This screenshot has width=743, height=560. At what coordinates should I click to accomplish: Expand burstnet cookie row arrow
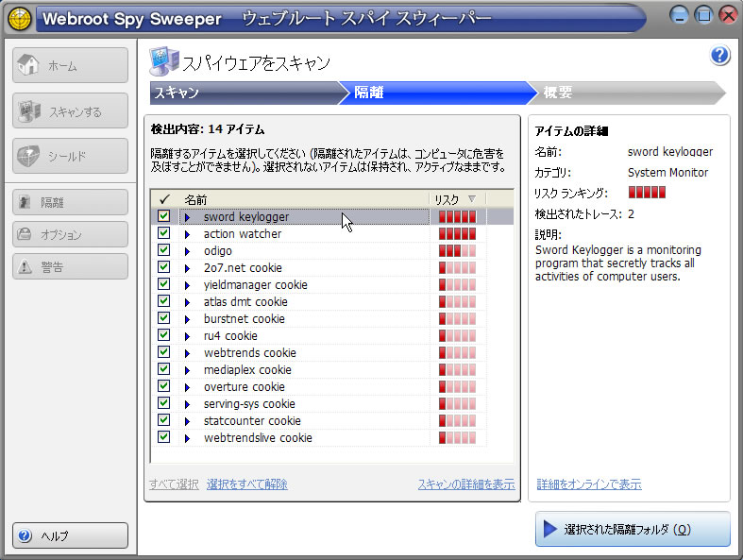[x=187, y=319]
